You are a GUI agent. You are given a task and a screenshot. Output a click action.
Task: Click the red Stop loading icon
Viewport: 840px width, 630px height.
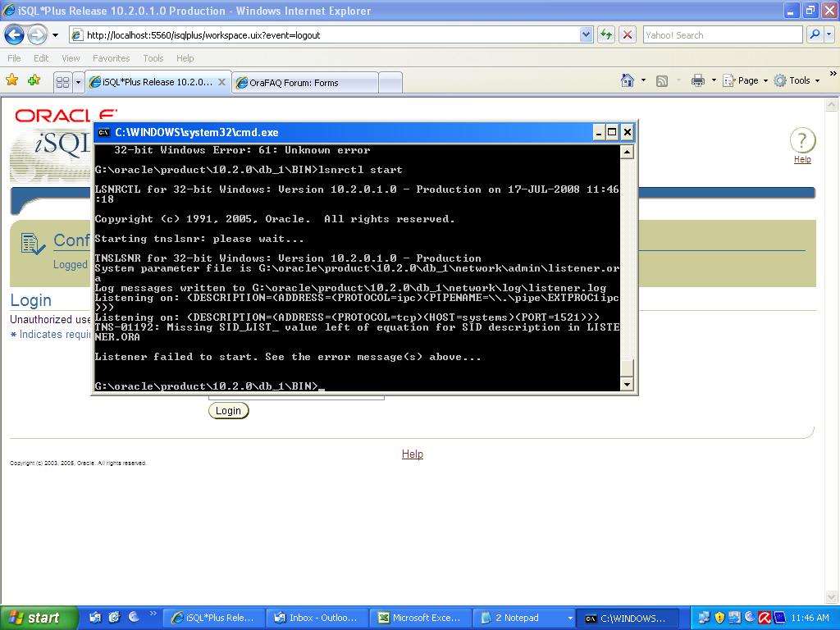pos(628,35)
